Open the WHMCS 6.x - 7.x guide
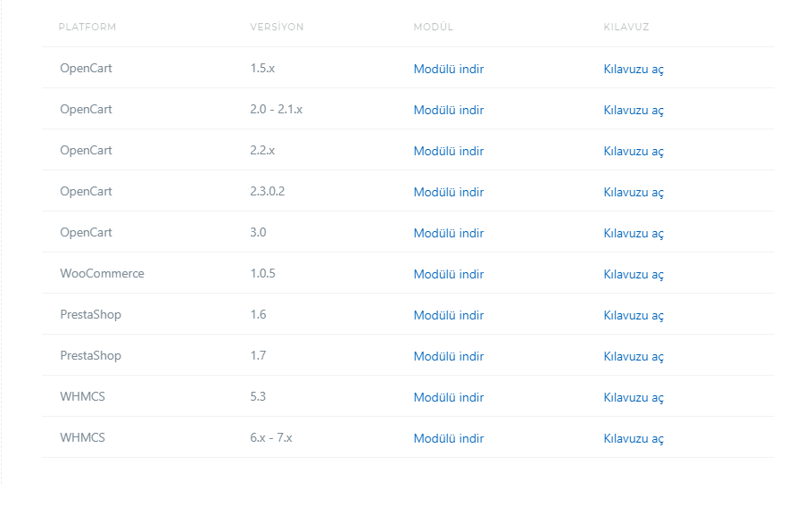Image resolution: width=812 pixels, height=506 pixels. [x=634, y=439]
